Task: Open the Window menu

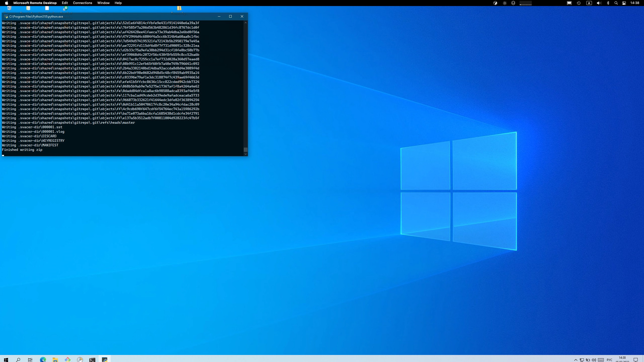Action: (103, 3)
